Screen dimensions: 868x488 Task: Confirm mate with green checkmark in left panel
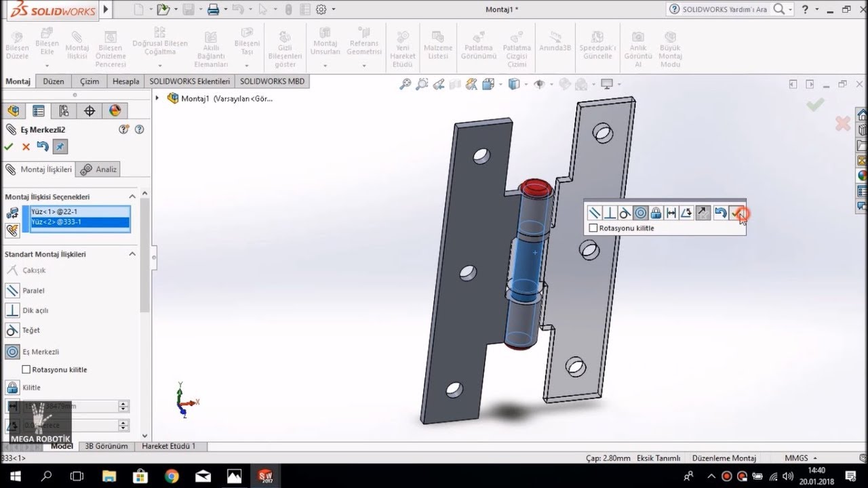pyautogui.click(x=9, y=146)
